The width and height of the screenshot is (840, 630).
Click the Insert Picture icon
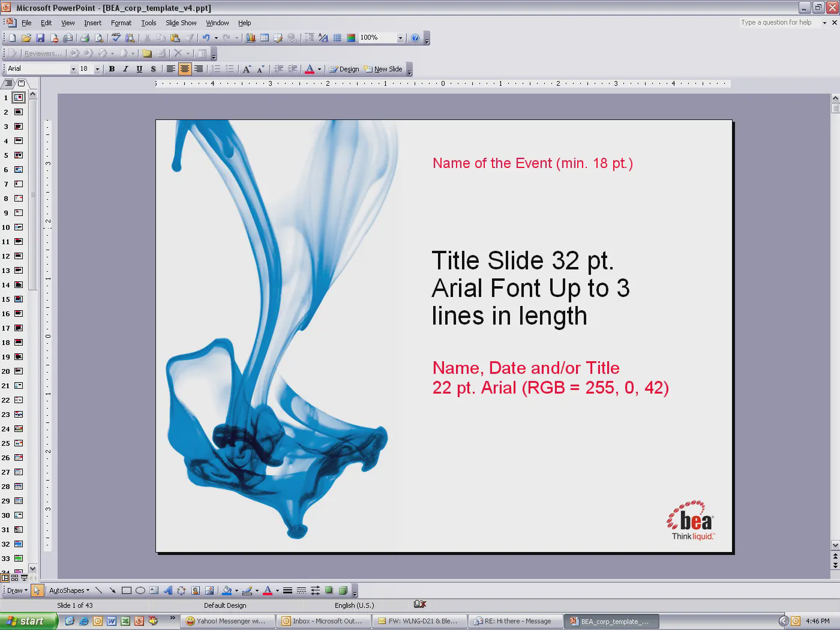coord(209,590)
